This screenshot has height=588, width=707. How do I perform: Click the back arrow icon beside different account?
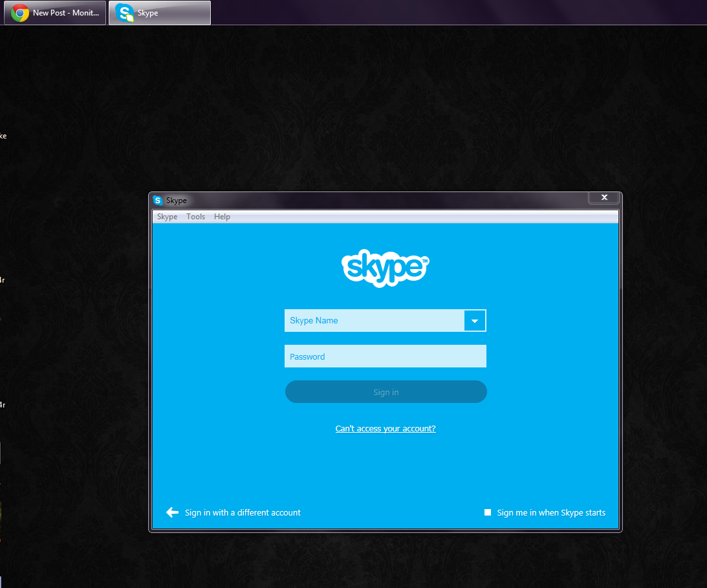pos(172,512)
